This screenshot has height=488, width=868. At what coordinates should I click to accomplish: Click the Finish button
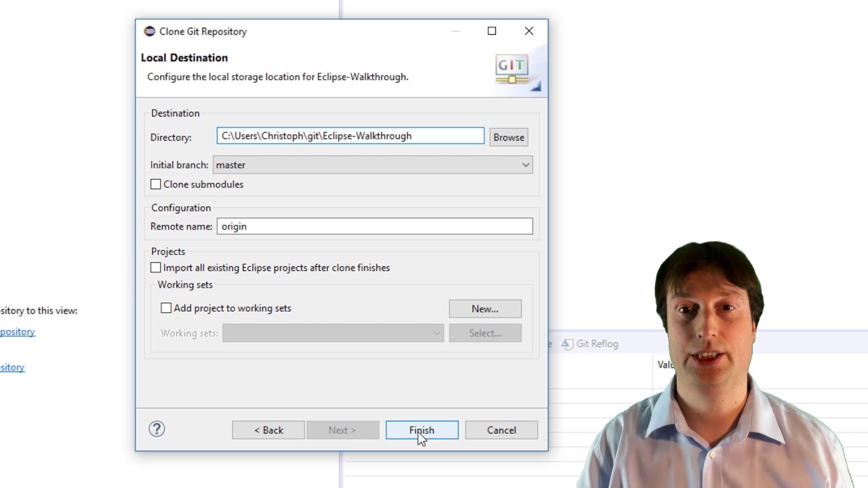click(x=422, y=430)
